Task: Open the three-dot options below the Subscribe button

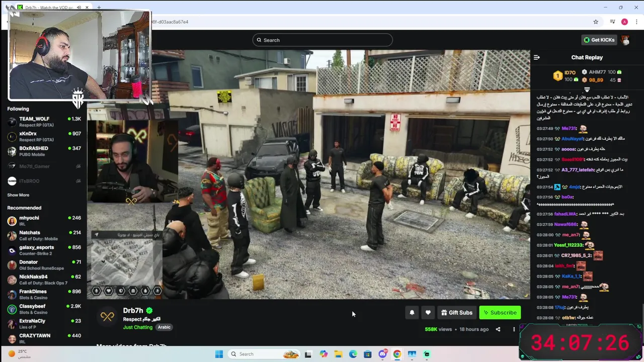Action: (x=514, y=329)
